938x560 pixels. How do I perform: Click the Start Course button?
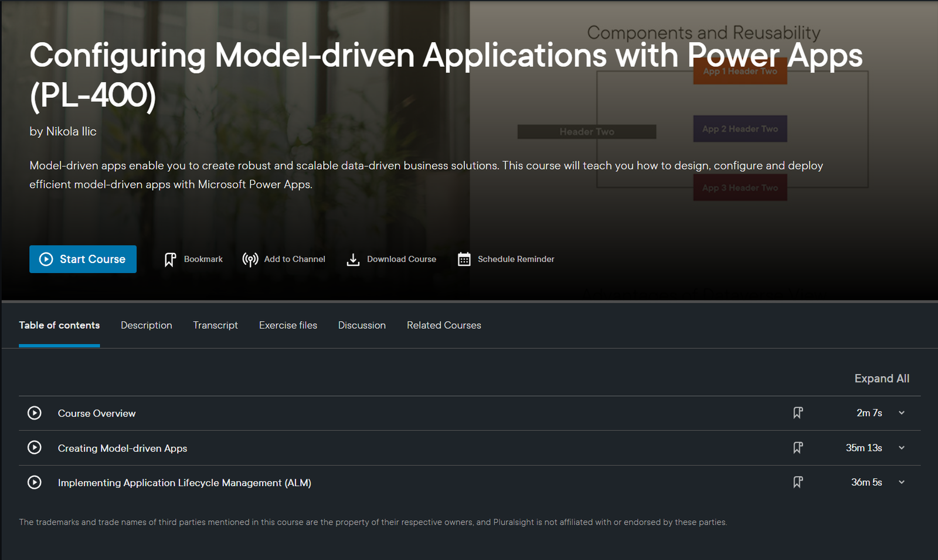click(x=83, y=259)
